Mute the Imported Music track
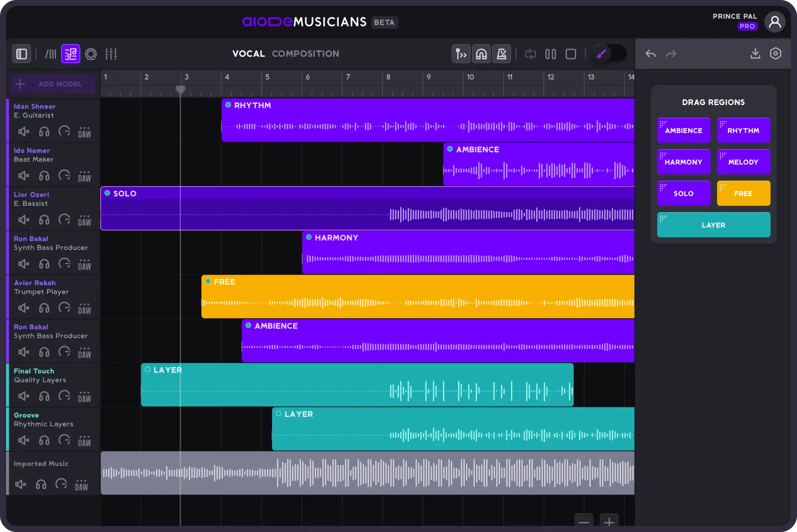 (20, 484)
